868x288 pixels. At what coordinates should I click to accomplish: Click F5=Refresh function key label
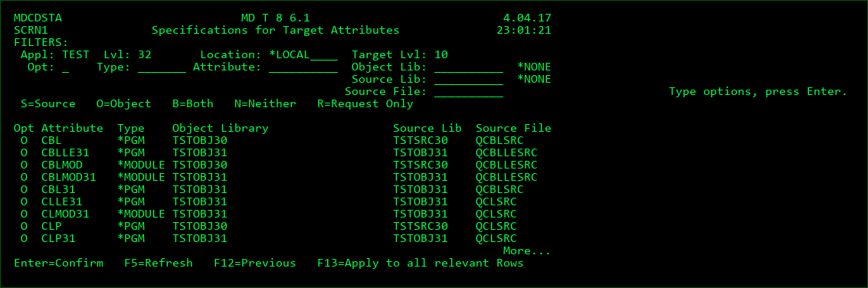[x=159, y=263]
